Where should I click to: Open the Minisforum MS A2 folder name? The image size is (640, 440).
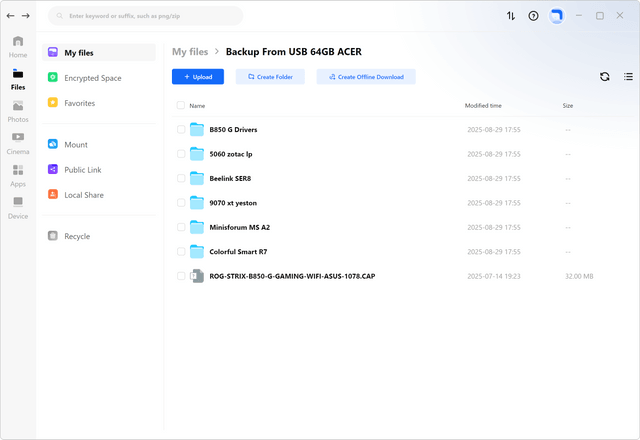(x=240, y=227)
